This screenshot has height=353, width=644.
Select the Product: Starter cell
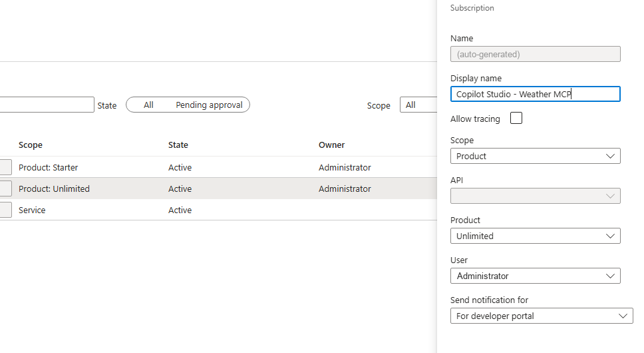pos(48,168)
